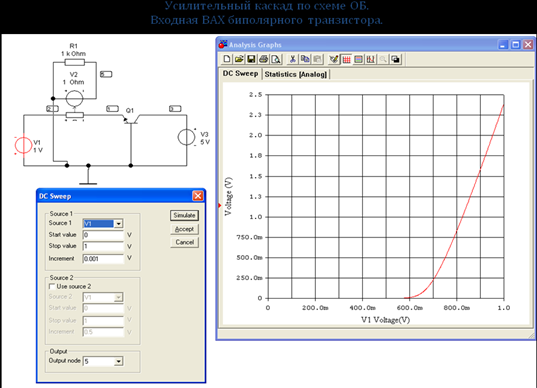The height and width of the screenshot is (388, 537).
Task: Open graph Properties icon
Action: pyautogui.click(x=334, y=59)
